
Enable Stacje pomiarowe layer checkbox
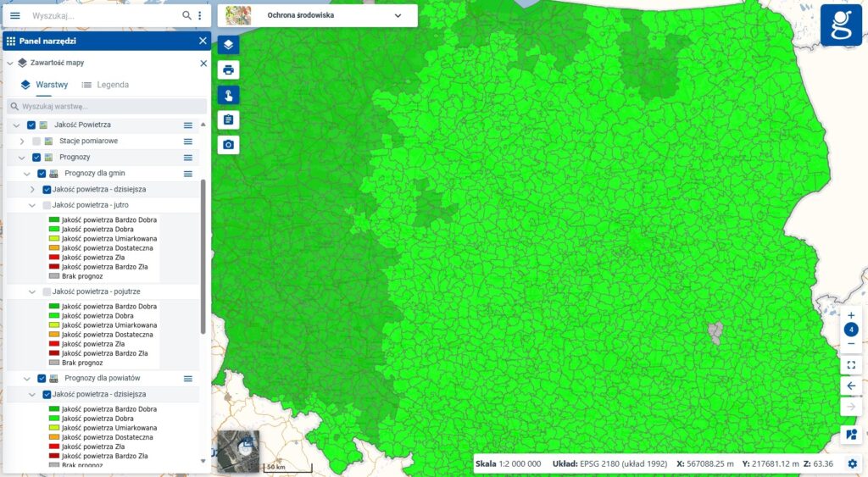[36, 141]
